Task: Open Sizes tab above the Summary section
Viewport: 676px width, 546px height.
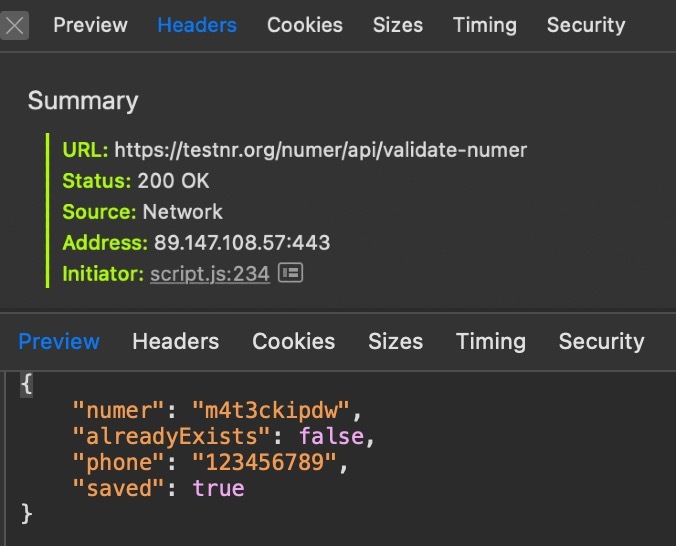Action: tap(397, 25)
